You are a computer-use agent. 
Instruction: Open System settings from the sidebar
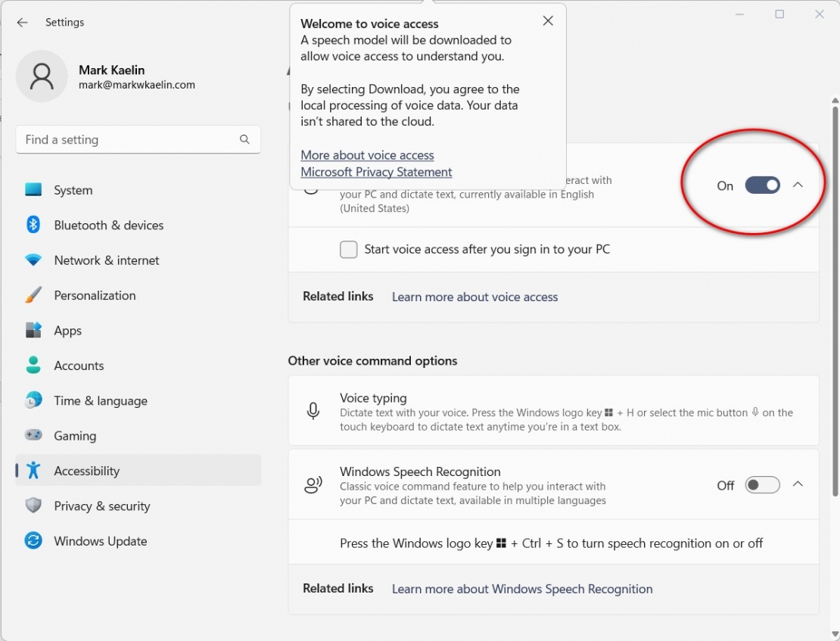coord(73,190)
